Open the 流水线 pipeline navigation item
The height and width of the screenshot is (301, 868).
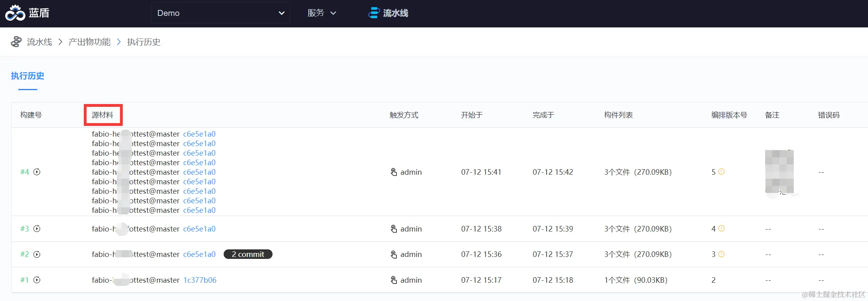point(388,13)
